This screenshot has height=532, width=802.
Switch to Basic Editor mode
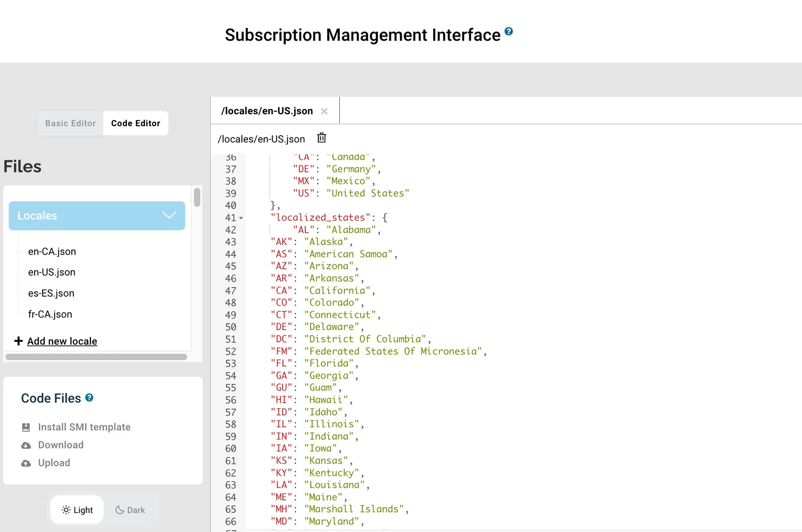coord(70,123)
